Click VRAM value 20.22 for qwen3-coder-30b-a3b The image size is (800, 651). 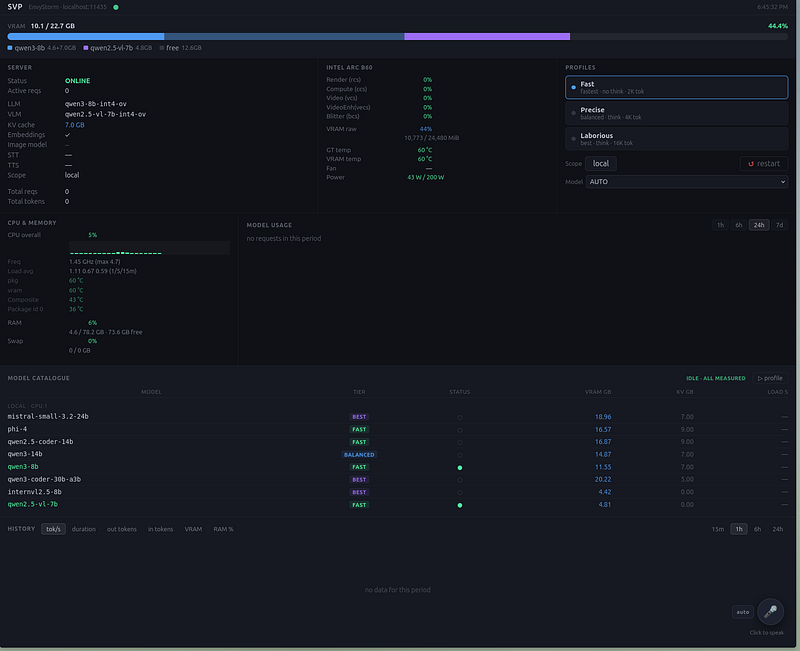tap(603, 480)
